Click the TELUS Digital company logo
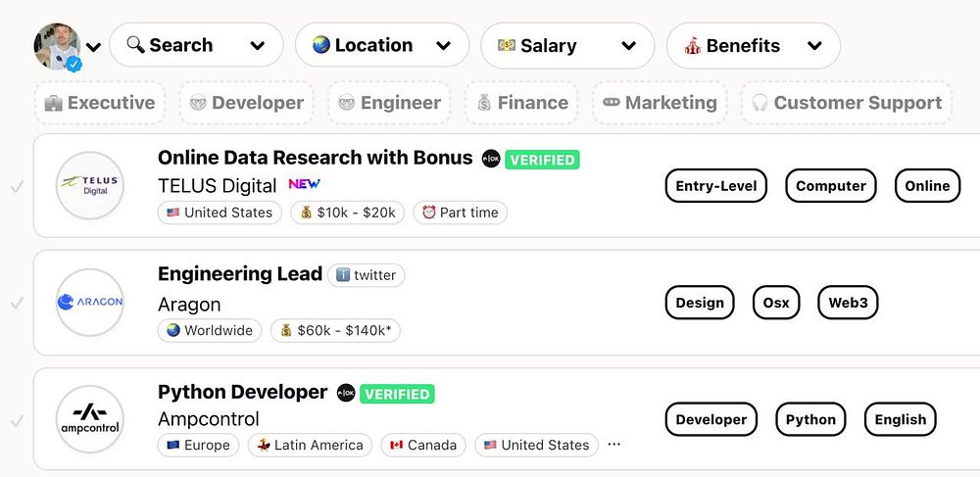 click(90, 185)
